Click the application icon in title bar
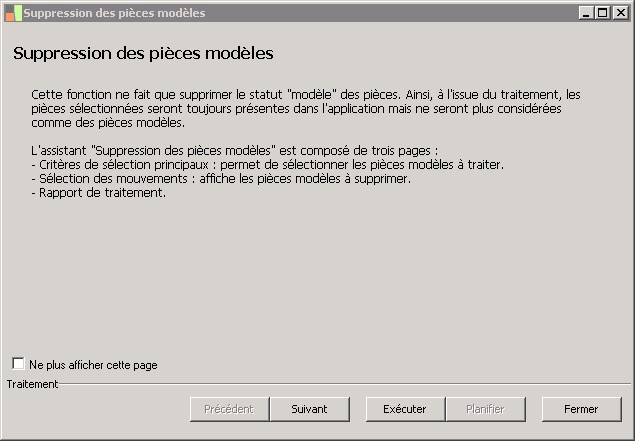Image resolution: width=635 pixels, height=441 pixels. [12, 13]
